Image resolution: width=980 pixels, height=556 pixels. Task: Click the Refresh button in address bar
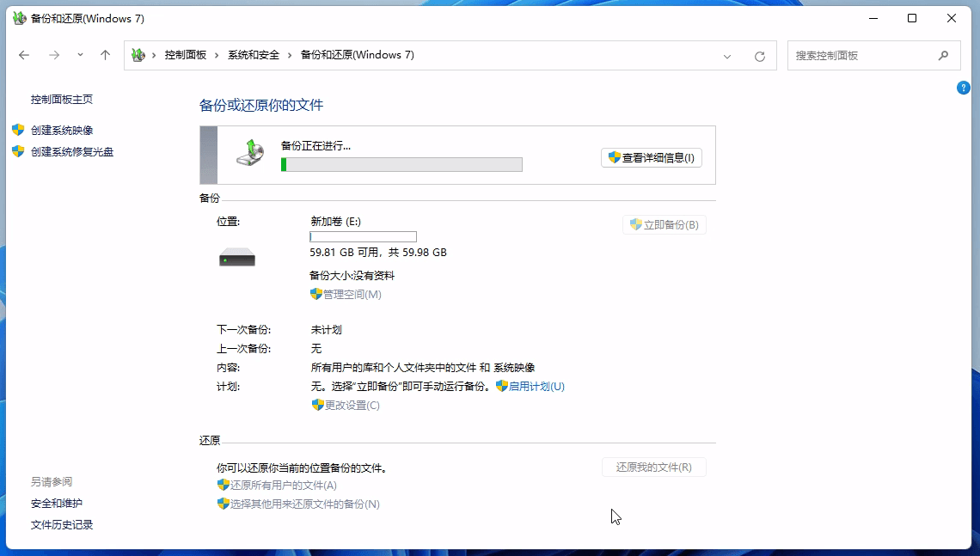click(759, 56)
